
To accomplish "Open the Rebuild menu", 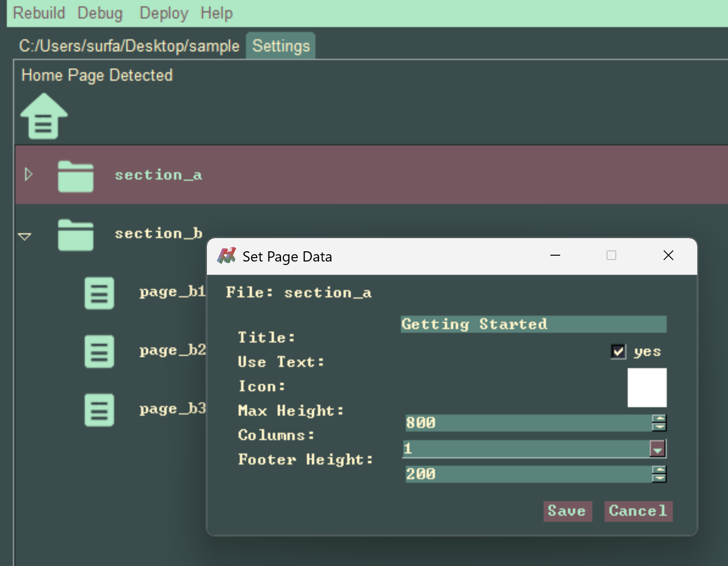I will click(x=39, y=13).
